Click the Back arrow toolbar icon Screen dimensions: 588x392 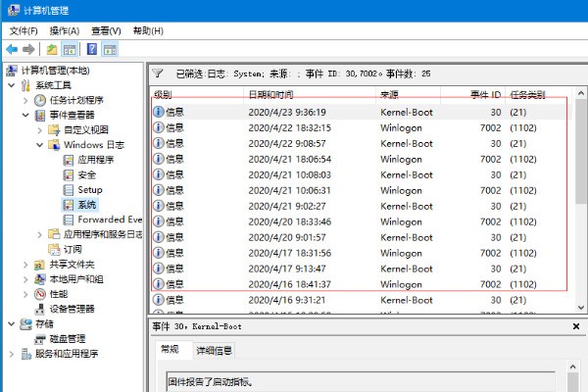[12, 48]
